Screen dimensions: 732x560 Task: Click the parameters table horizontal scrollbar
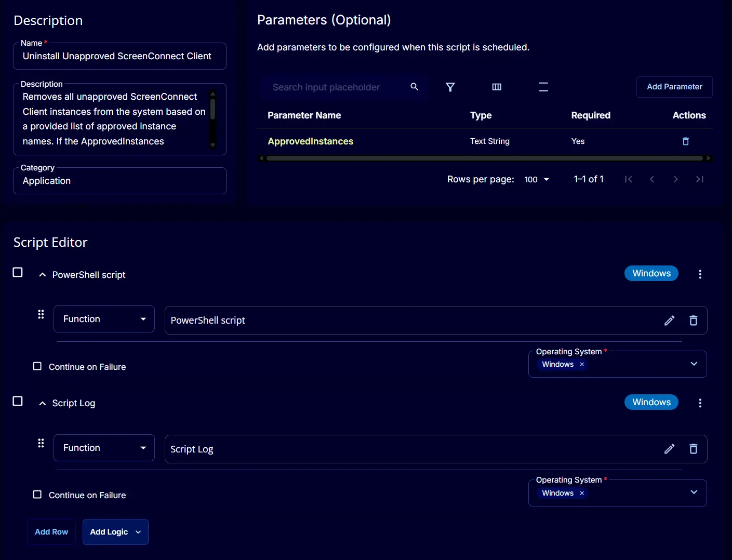point(485,158)
